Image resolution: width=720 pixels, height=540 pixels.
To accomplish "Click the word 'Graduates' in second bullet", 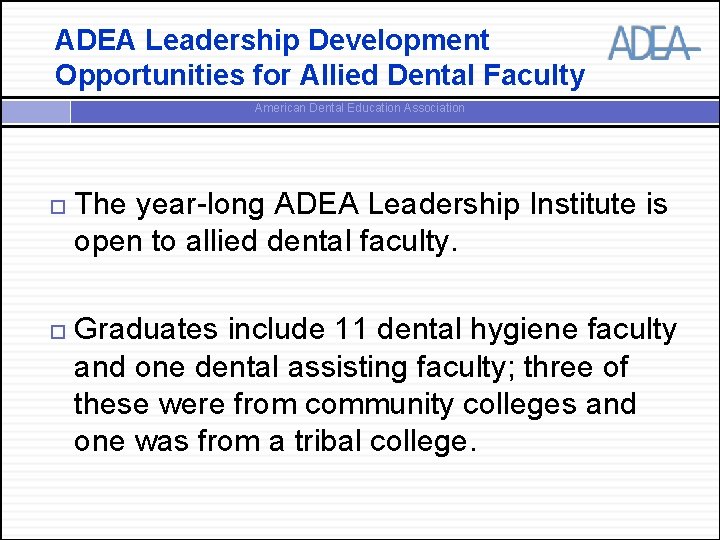I will 146,329.
